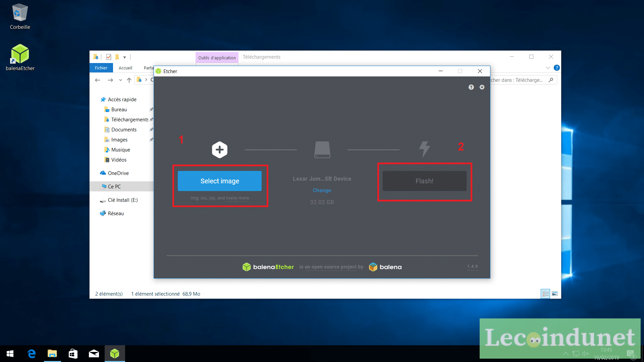Open the Outils d'application tab
Viewport: 644px width, 362px height.
point(217,58)
